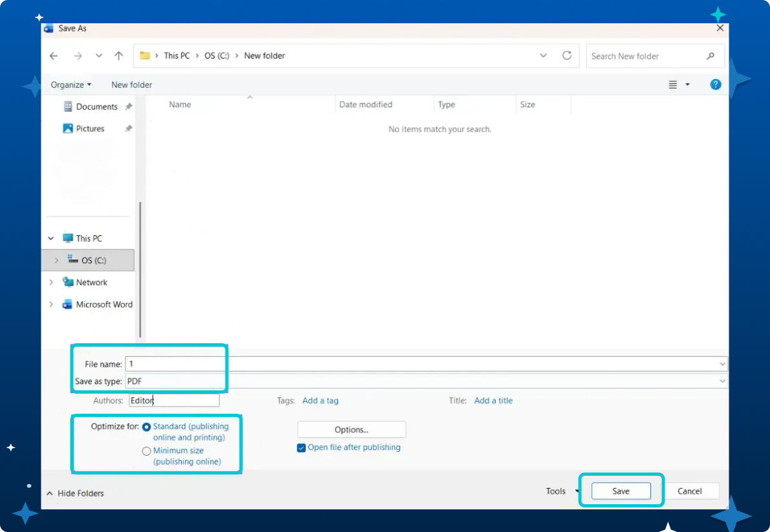The width and height of the screenshot is (770, 532).
Task: Click the Back navigation arrow
Action: tap(54, 56)
